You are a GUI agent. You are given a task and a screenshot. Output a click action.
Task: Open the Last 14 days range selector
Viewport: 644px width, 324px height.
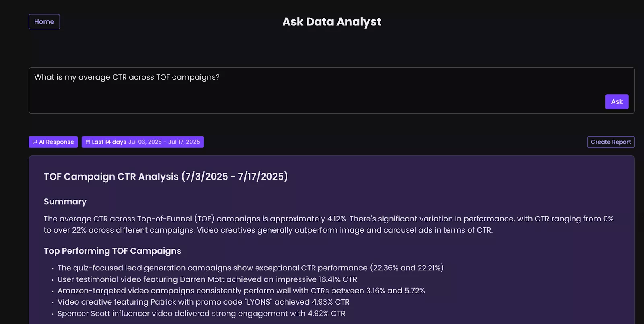pyautogui.click(x=109, y=142)
